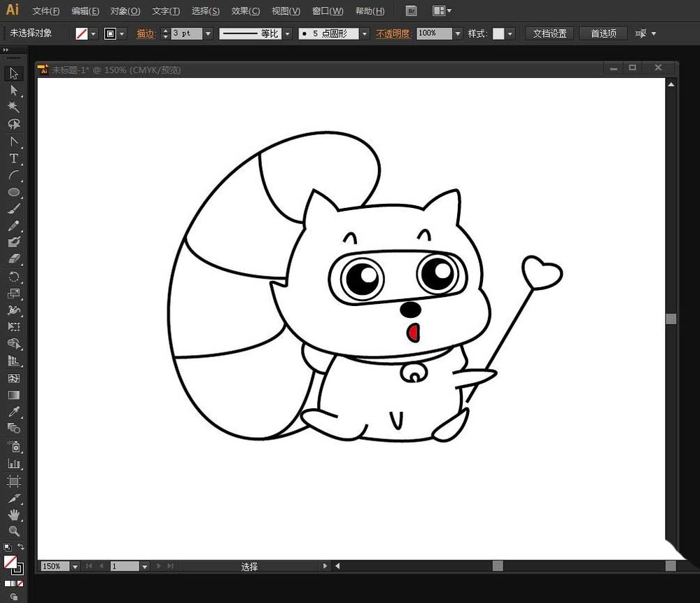Click the 首选项 button
The width and height of the screenshot is (700, 603).
click(x=603, y=34)
